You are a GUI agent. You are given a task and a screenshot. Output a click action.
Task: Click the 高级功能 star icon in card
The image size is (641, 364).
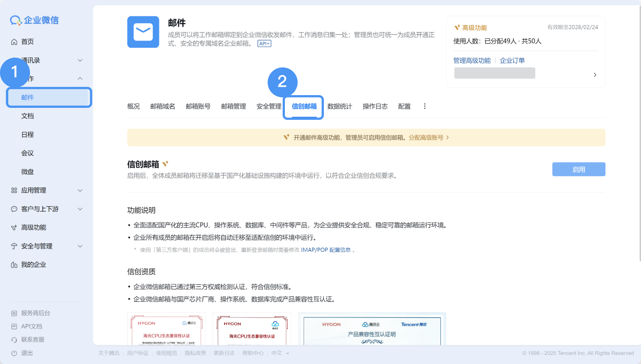click(x=457, y=27)
